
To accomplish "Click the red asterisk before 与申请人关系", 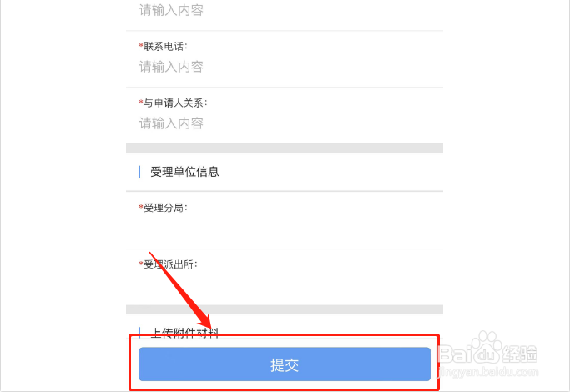I will point(140,103).
